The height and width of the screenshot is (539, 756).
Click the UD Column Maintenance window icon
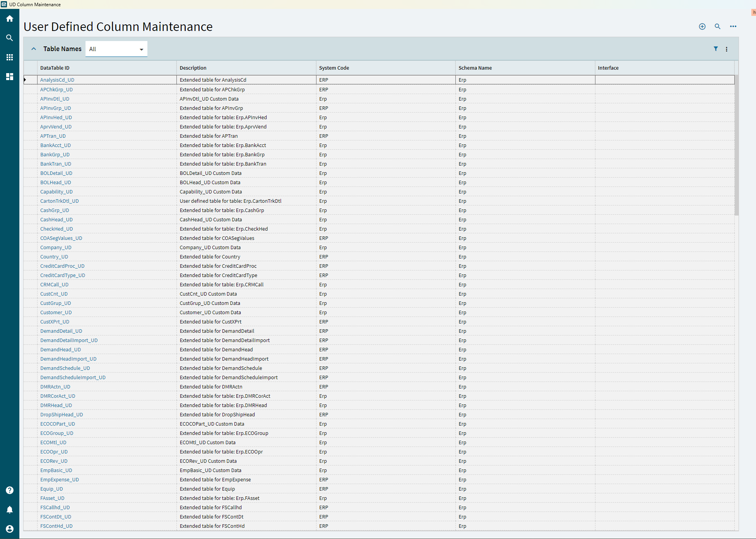click(x=4, y=4)
